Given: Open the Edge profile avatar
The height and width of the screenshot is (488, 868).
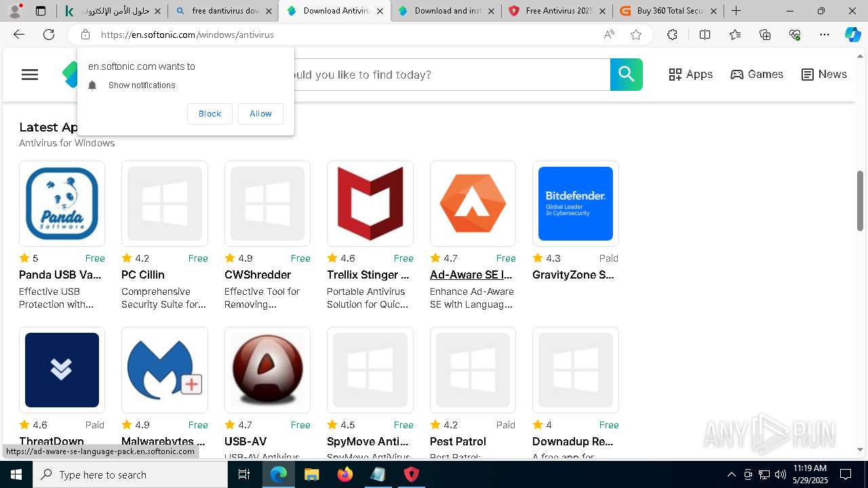Looking at the screenshot, I should (15, 10).
